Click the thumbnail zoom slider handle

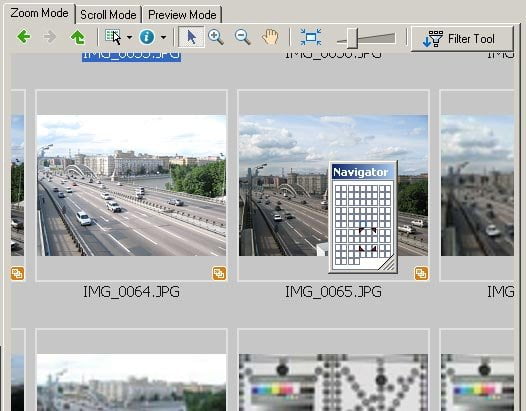pos(352,38)
